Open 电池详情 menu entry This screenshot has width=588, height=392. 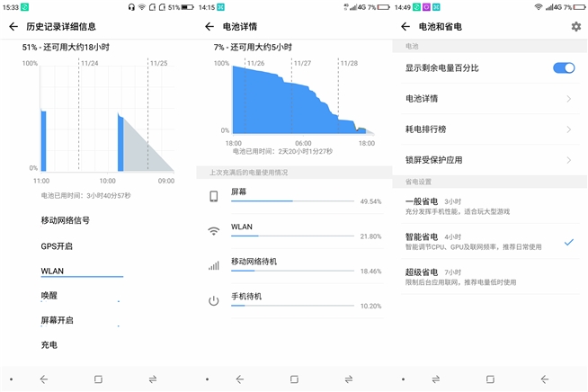pyautogui.click(x=490, y=99)
